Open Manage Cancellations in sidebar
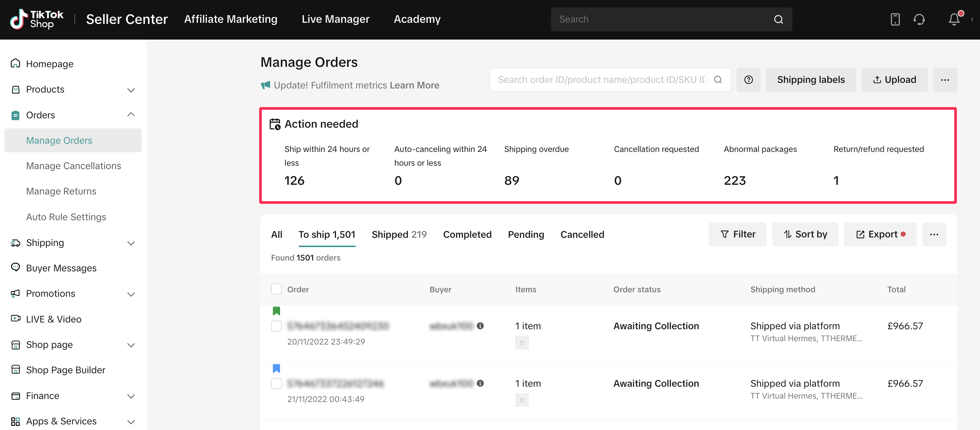 point(73,166)
